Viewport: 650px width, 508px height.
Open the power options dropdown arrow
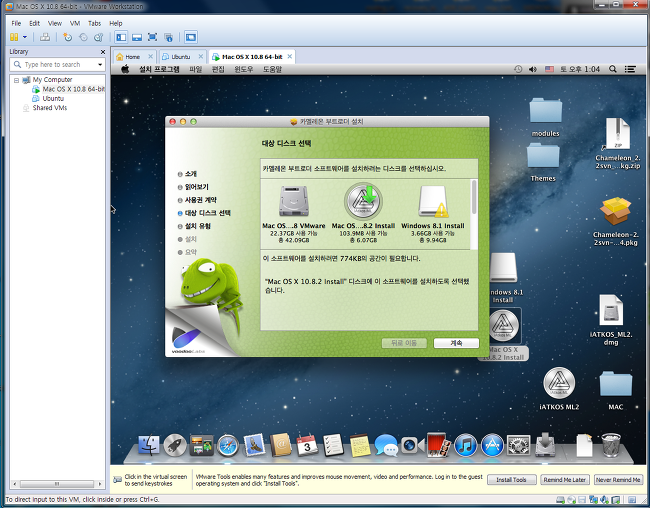click(x=25, y=37)
